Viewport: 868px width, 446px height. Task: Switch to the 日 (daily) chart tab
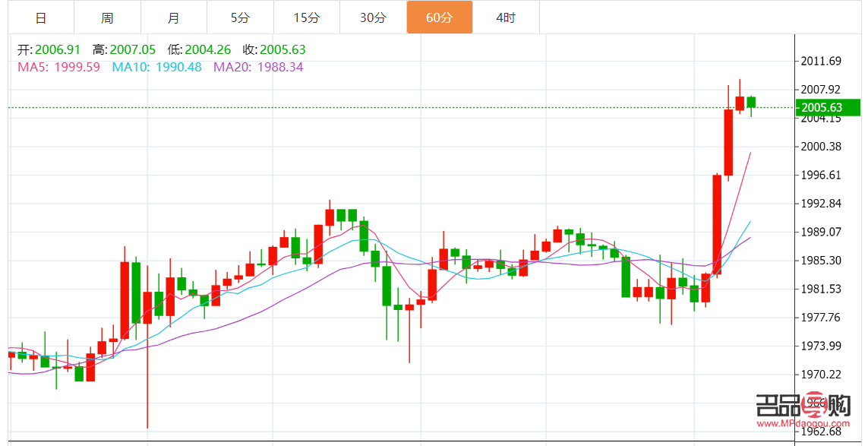tap(41, 17)
